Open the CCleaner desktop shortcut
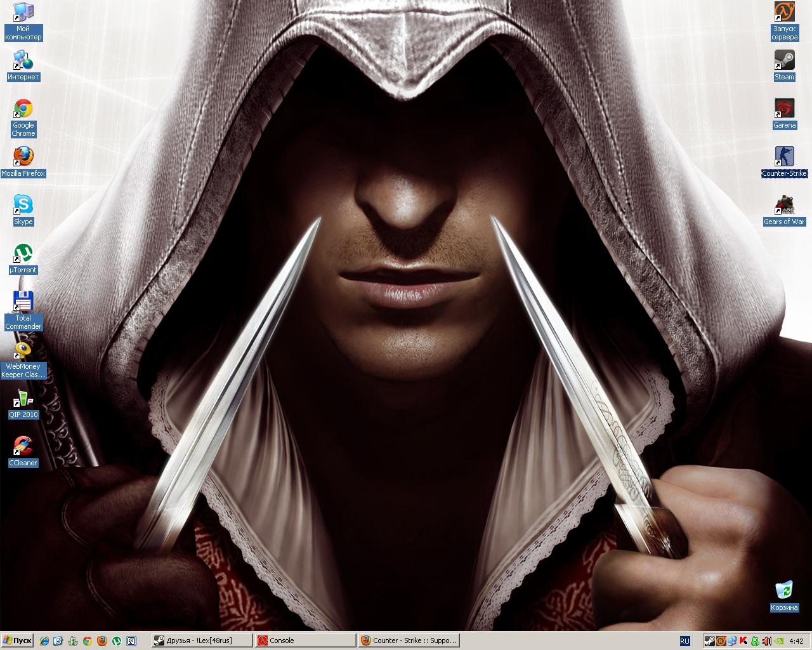The image size is (812, 650). click(x=23, y=452)
